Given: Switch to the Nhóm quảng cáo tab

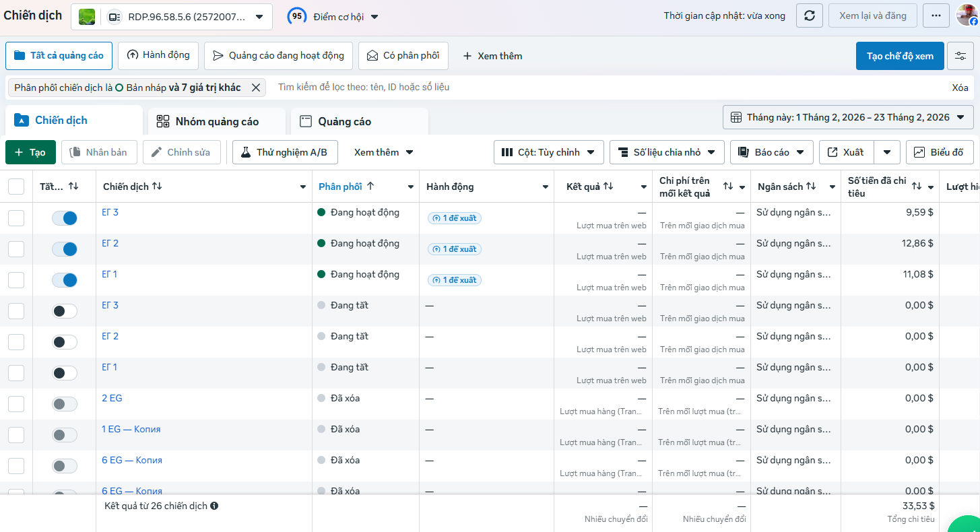Looking at the screenshot, I should 216,121.
